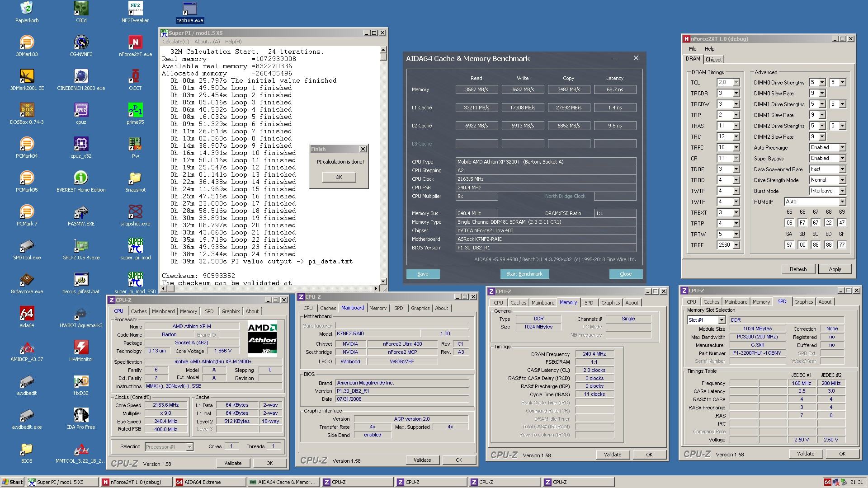
Task: Click the Start button on taskbar
Action: [x=13, y=482]
